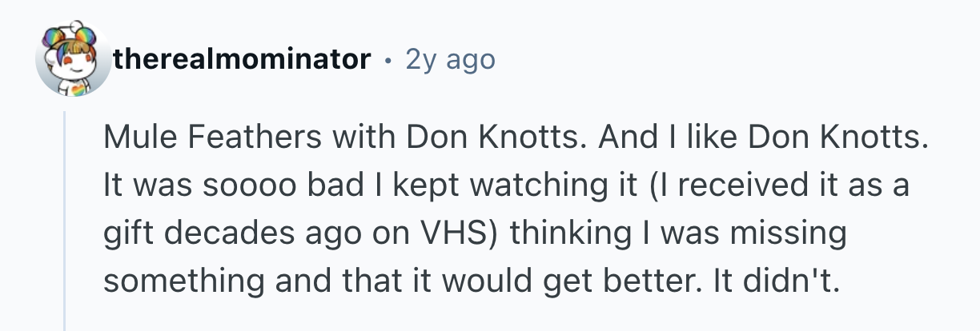Click the "2y ago" comment timestamp

coord(450,59)
